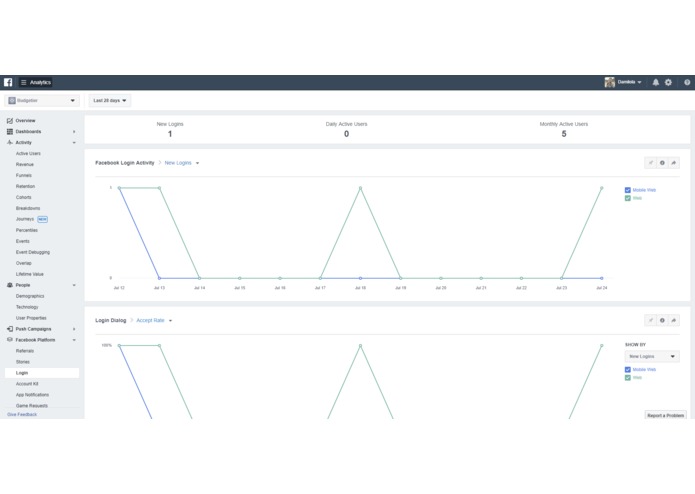Toggle Web series in login activity chart
Viewport: 695px width, 494px height.
tap(628, 198)
